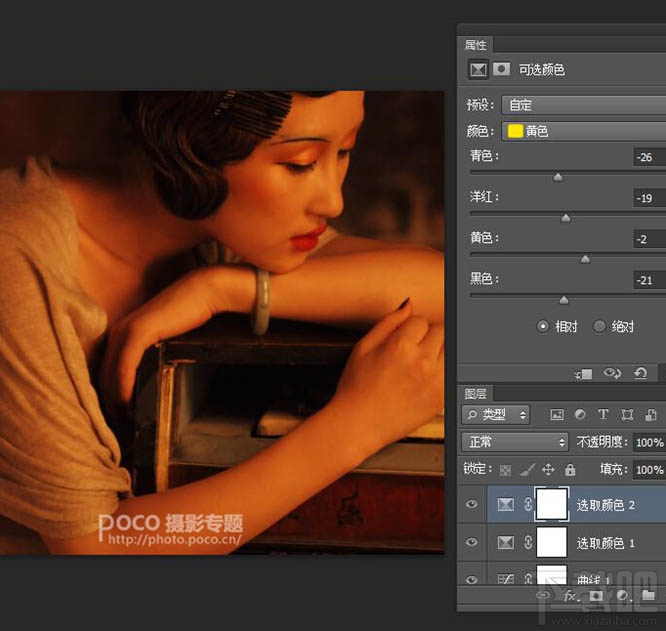Image resolution: width=666 pixels, height=631 pixels.
Task: Click the 黄色 slider handle
Action: pyautogui.click(x=585, y=259)
